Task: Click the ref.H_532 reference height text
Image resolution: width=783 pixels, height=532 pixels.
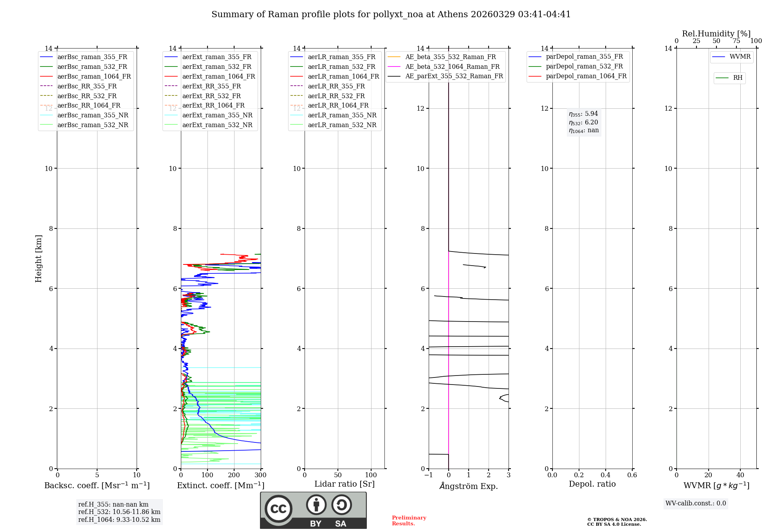Action: (119, 512)
